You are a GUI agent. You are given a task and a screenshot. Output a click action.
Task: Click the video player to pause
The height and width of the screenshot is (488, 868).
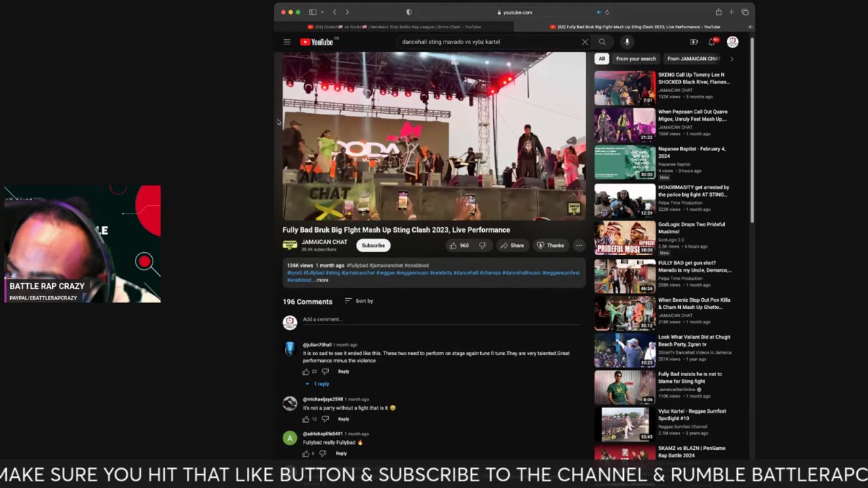point(434,136)
